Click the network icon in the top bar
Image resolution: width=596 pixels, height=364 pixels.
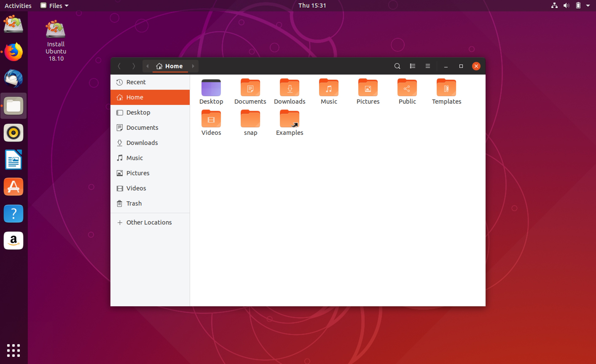click(554, 5)
